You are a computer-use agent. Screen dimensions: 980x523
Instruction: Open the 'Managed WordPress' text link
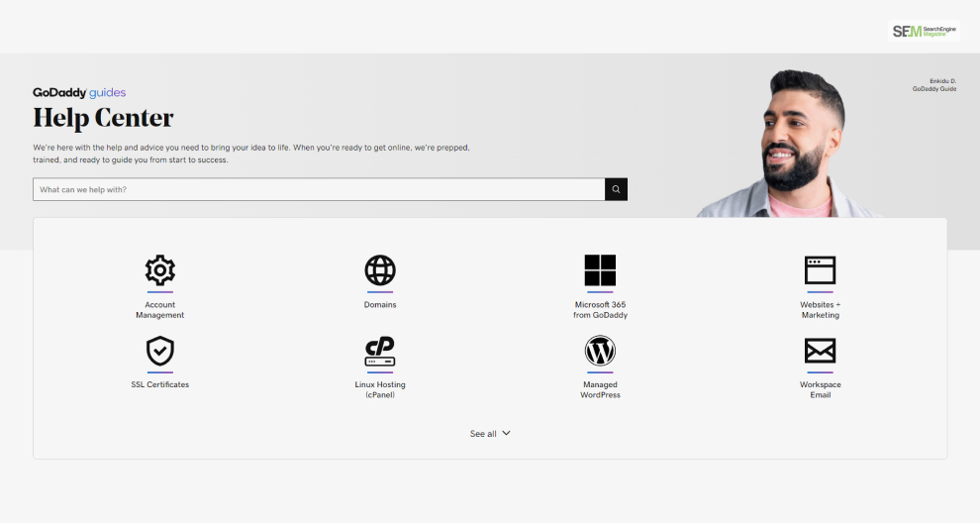(600, 389)
